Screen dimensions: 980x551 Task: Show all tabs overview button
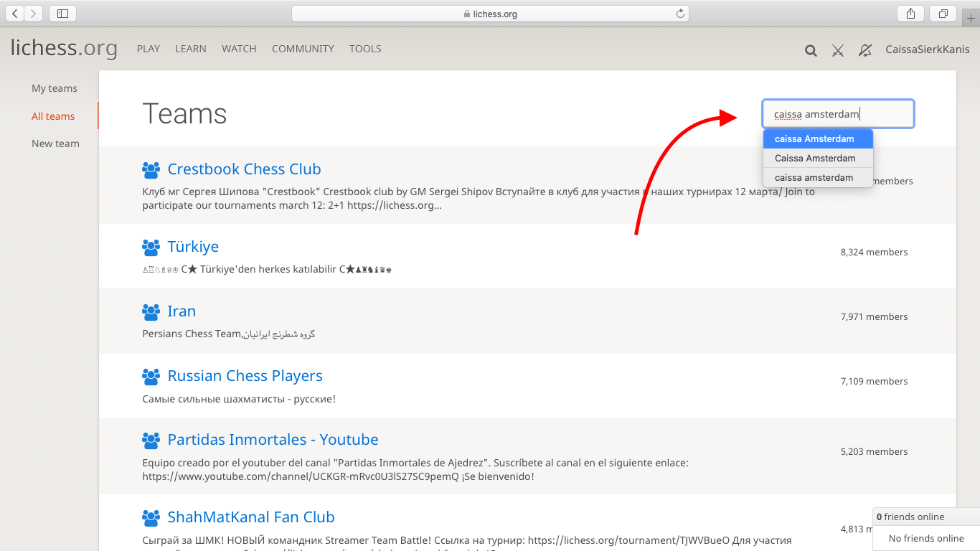click(943, 14)
